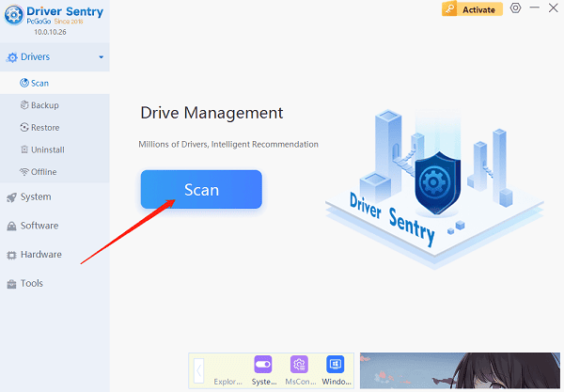The height and width of the screenshot is (392, 564).
Task: Click the blue Scan button
Action: [x=201, y=189]
